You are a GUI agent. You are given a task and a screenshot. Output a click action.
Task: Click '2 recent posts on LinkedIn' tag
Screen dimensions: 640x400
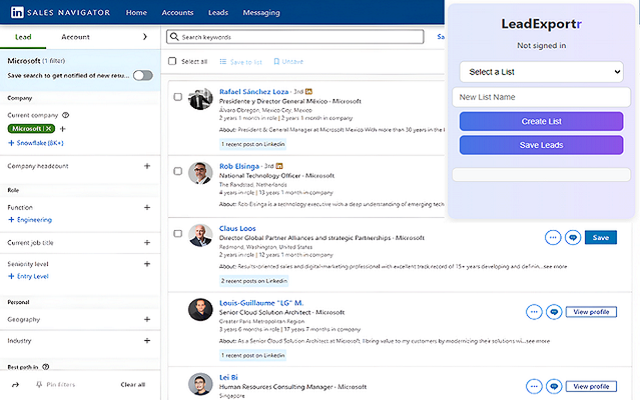pyautogui.click(x=254, y=281)
